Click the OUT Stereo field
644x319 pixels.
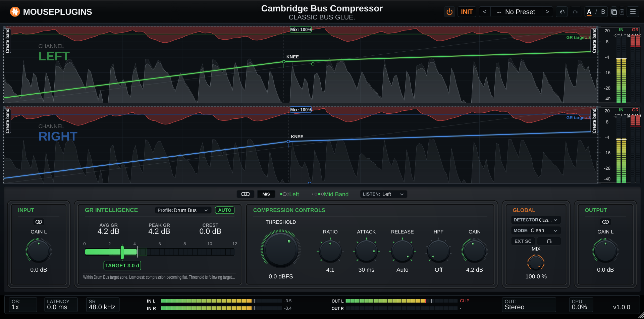[x=529, y=305]
